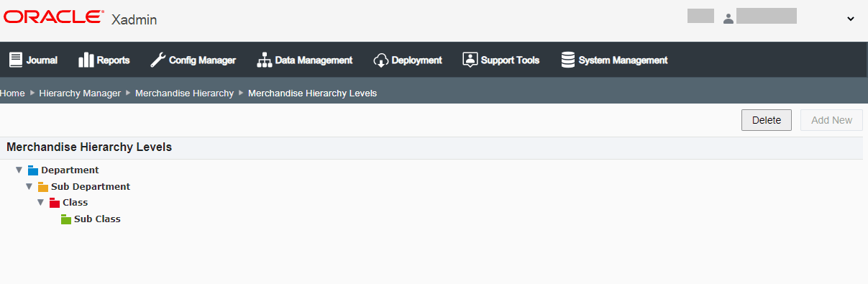Select the Sub Class tree item label
868x284 pixels.
97,219
